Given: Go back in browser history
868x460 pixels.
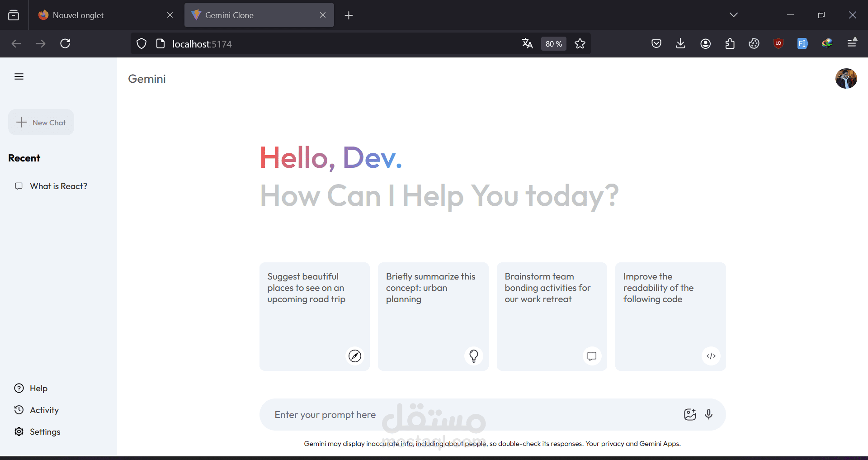Looking at the screenshot, I should coord(16,43).
